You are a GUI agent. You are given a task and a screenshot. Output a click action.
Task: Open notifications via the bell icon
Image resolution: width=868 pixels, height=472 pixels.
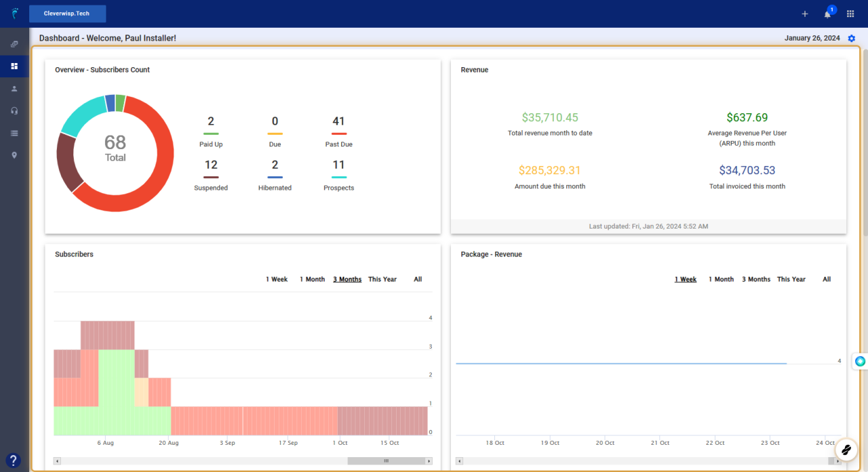pos(827,14)
